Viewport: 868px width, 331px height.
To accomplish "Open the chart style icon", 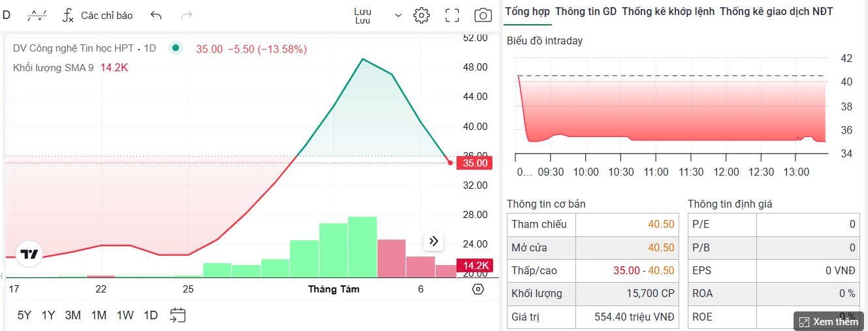I will [37, 14].
